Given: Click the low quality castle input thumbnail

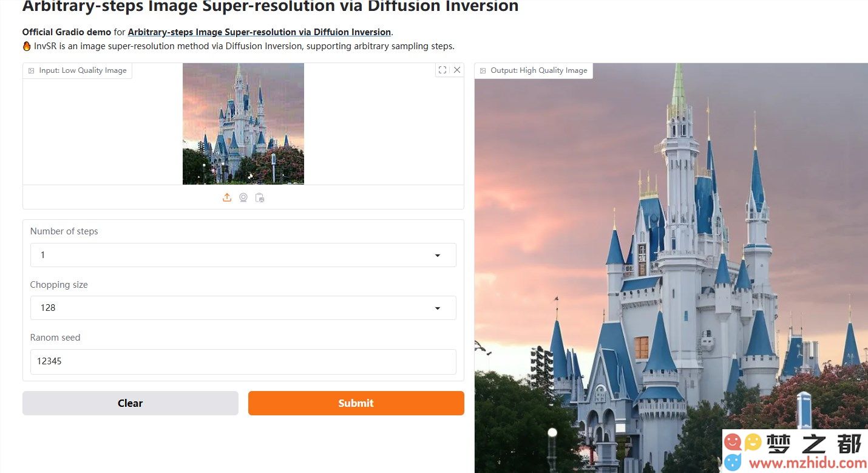Looking at the screenshot, I should coord(243,124).
